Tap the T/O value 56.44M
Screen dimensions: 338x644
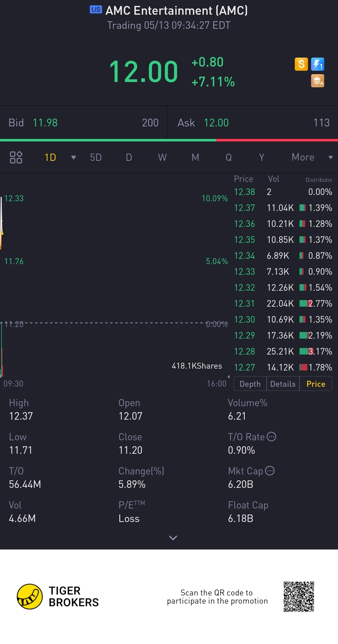pos(25,484)
